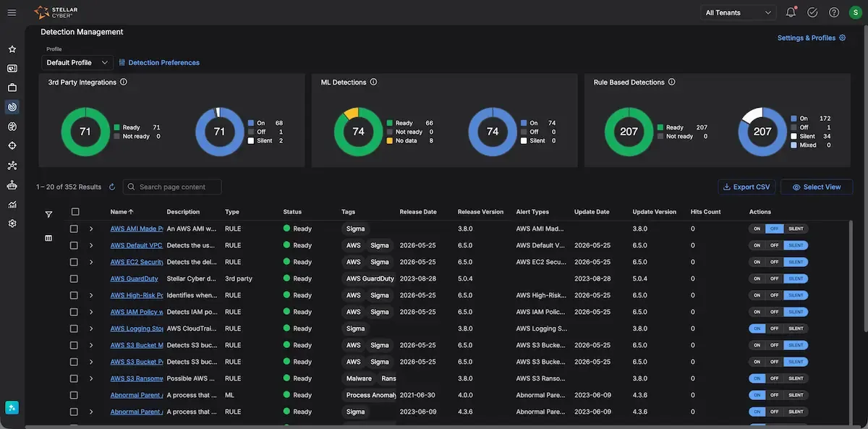Open the star favorites sidebar icon
Screen dimensions: 868x429
pyautogui.click(x=12, y=49)
